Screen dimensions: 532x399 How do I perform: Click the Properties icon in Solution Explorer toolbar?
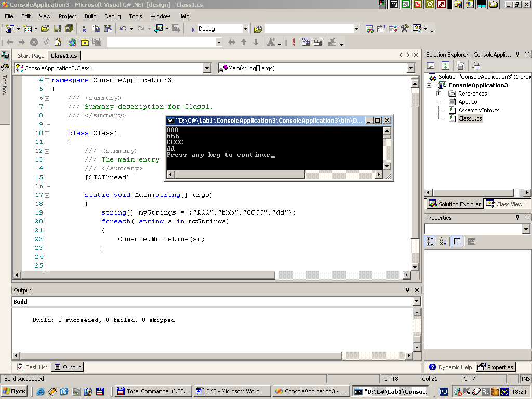coord(476,65)
